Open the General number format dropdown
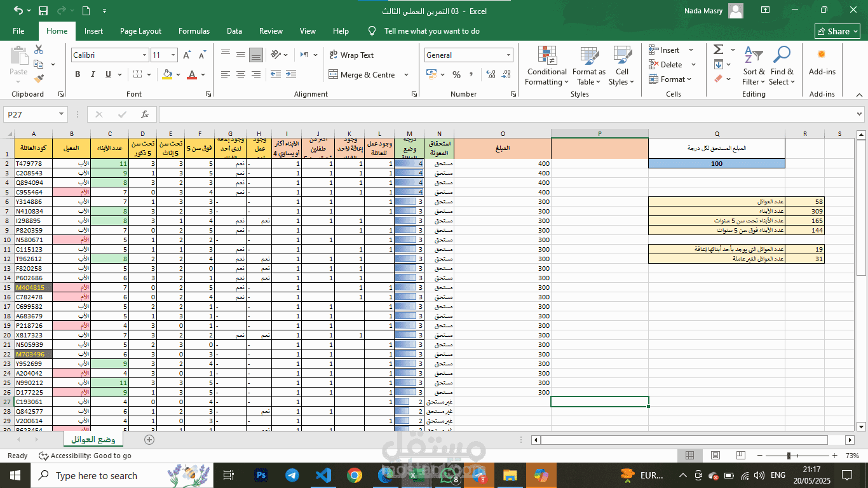Image resolution: width=868 pixels, height=488 pixels. [x=508, y=55]
